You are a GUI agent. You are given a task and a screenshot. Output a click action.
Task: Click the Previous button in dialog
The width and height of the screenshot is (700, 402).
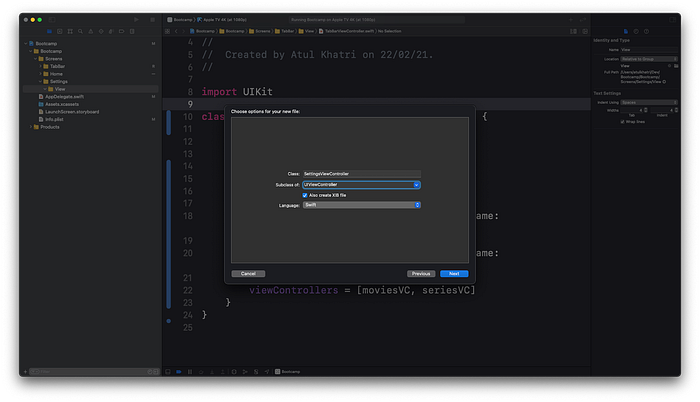pos(422,273)
